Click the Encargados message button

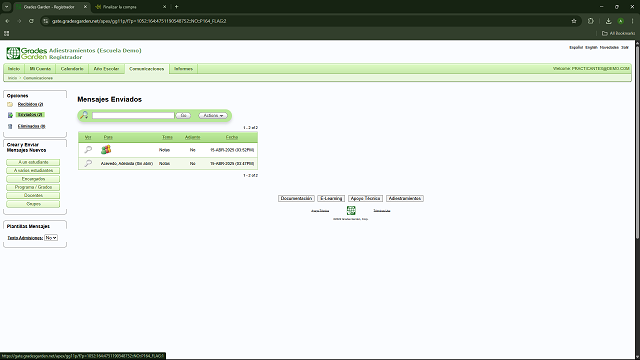[33, 179]
